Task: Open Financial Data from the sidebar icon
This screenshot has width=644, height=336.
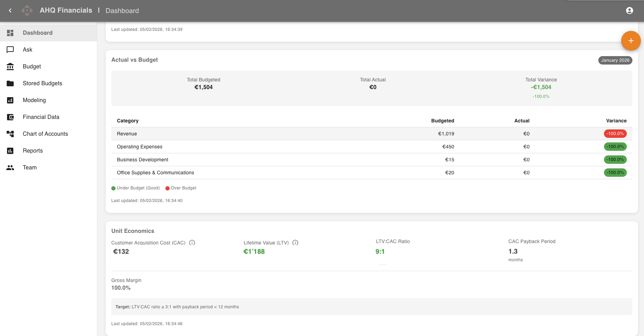Action: click(x=10, y=117)
